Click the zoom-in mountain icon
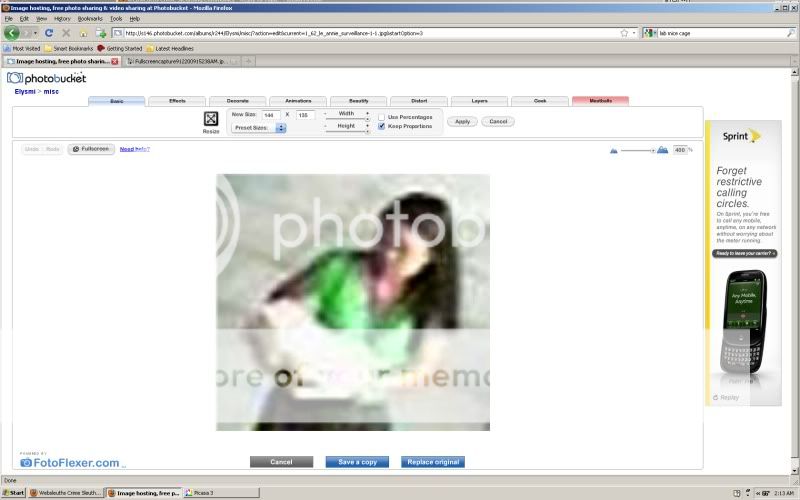The image size is (800, 500). click(x=662, y=150)
